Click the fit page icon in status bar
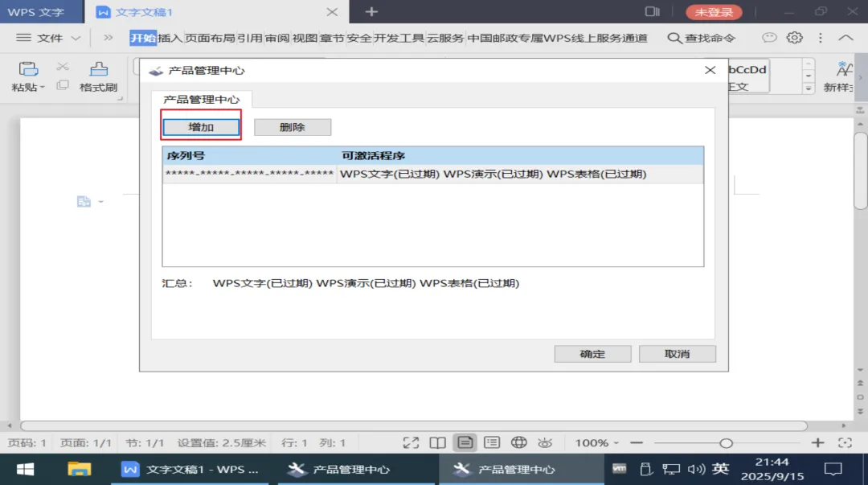This screenshot has height=485, width=868. [845, 442]
